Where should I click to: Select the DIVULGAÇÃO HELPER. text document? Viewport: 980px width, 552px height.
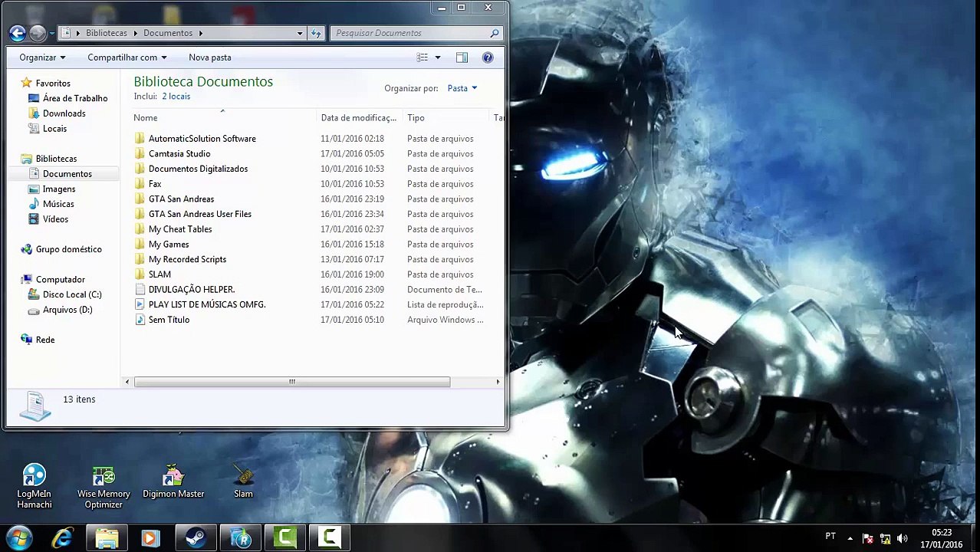[192, 290]
